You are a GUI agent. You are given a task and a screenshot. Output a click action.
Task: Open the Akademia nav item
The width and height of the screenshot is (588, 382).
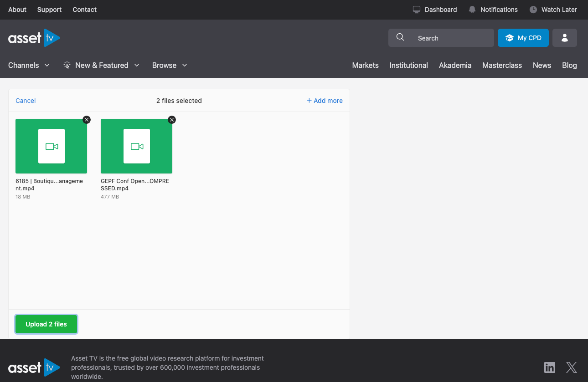[455, 65]
